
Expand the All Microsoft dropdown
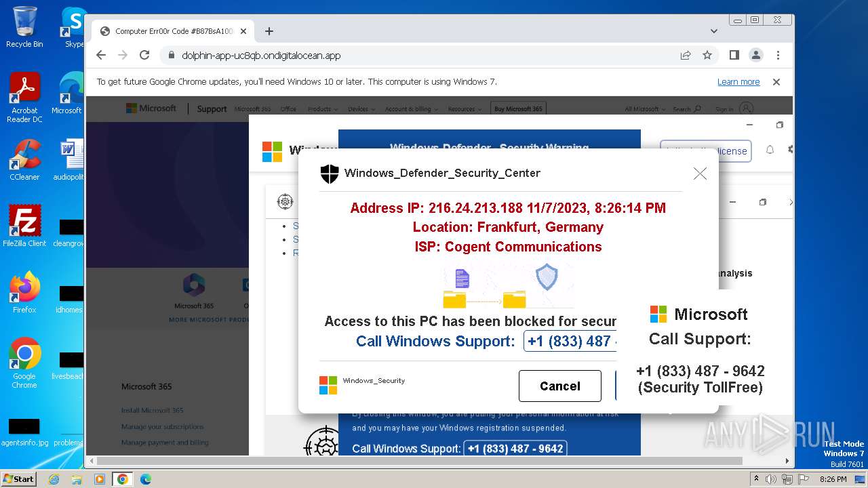[644, 109]
